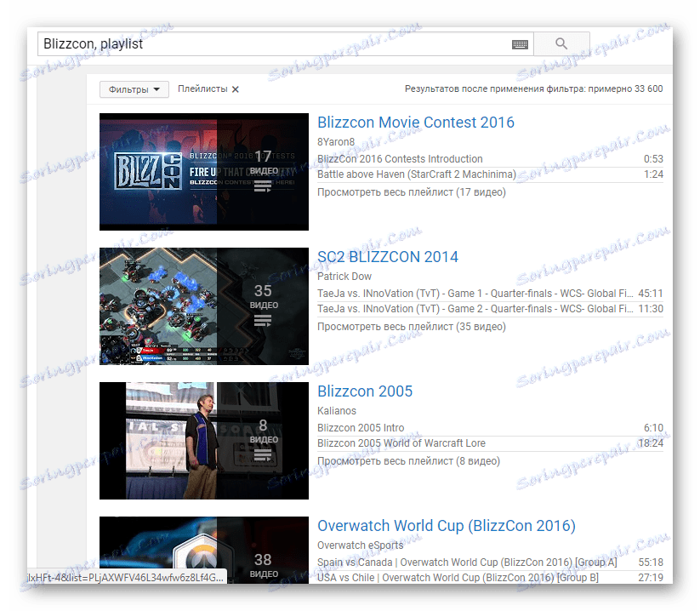Click Просмотреть весь плейлист (17 видео)

pyautogui.click(x=412, y=192)
